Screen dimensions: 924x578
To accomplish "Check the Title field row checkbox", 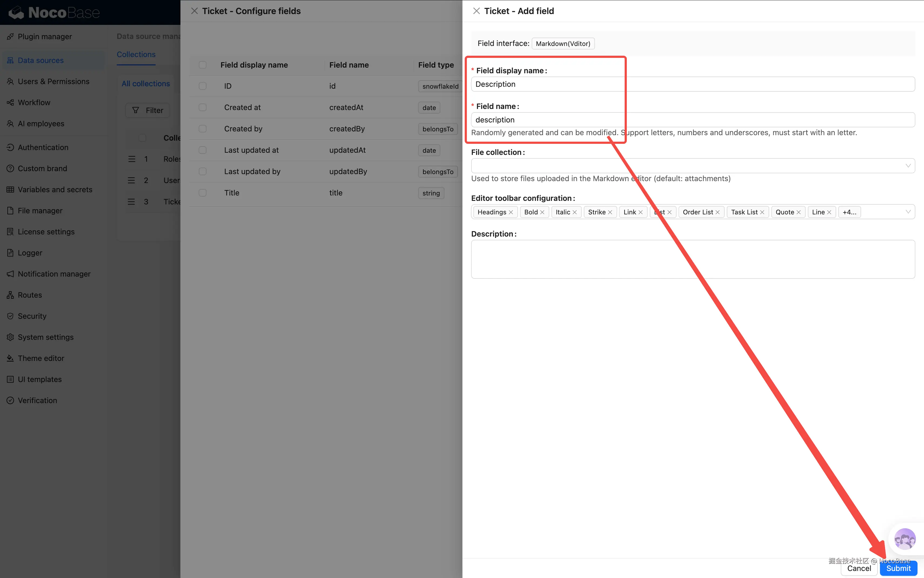I will click(x=202, y=193).
